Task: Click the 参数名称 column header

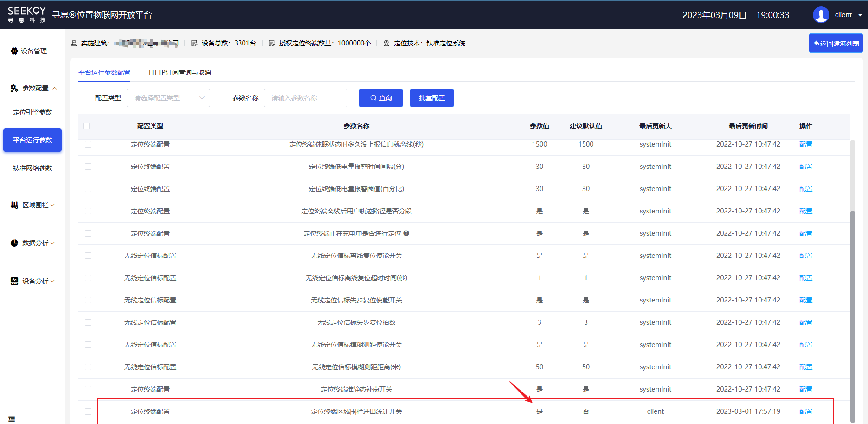Action: pyautogui.click(x=356, y=126)
